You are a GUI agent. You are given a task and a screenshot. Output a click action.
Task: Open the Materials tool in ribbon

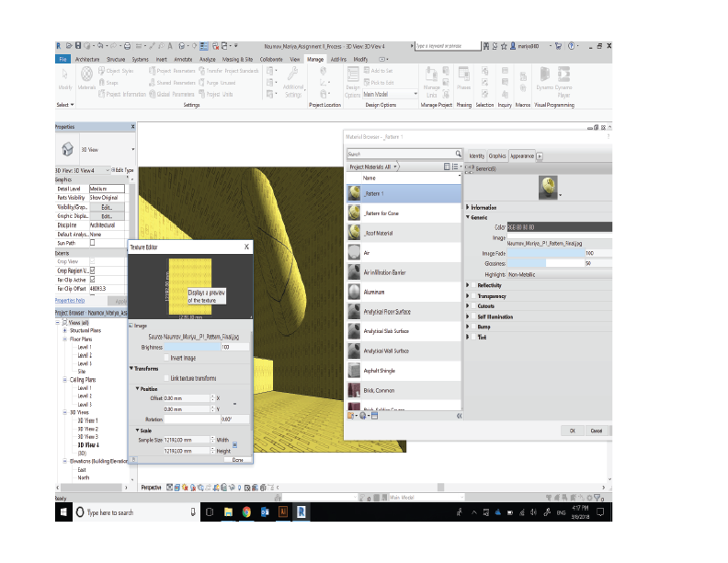[86, 78]
